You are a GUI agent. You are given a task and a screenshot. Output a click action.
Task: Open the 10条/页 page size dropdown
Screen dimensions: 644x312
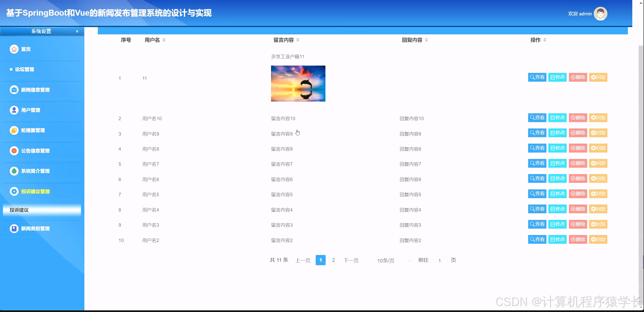point(389,260)
